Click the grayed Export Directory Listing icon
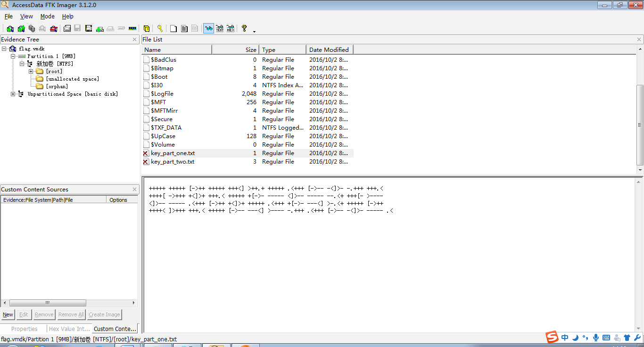The image size is (644, 347). point(195,28)
